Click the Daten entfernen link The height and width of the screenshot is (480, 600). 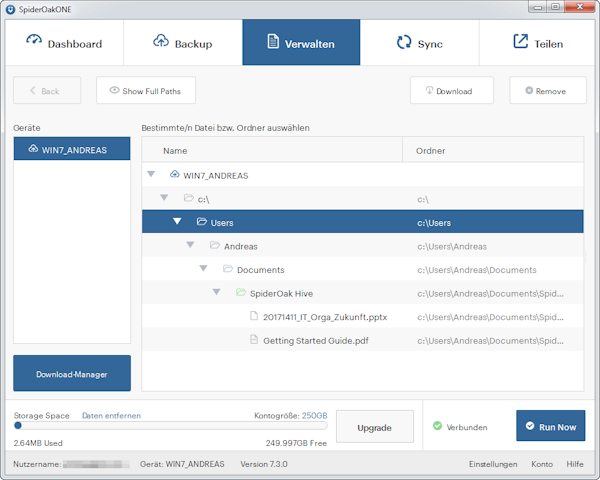(111, 416)
